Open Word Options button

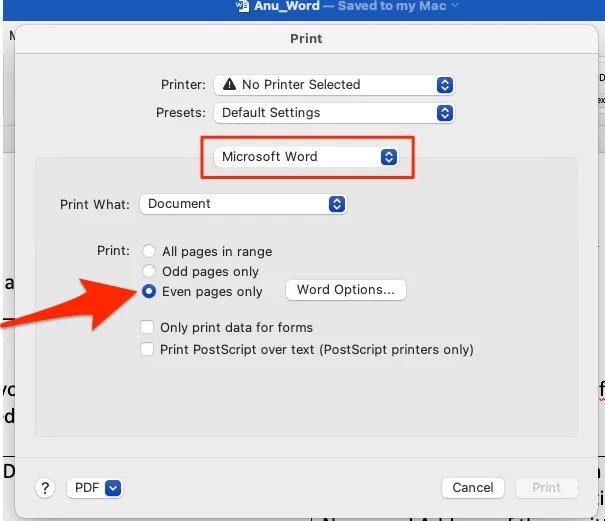click(x=346, y=290)
